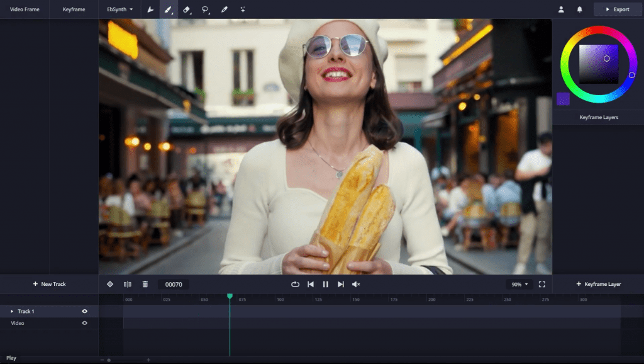The height and width of the screenshot is (364, 644).
Task: Open the notifications bell
Action: coord(579,9)
